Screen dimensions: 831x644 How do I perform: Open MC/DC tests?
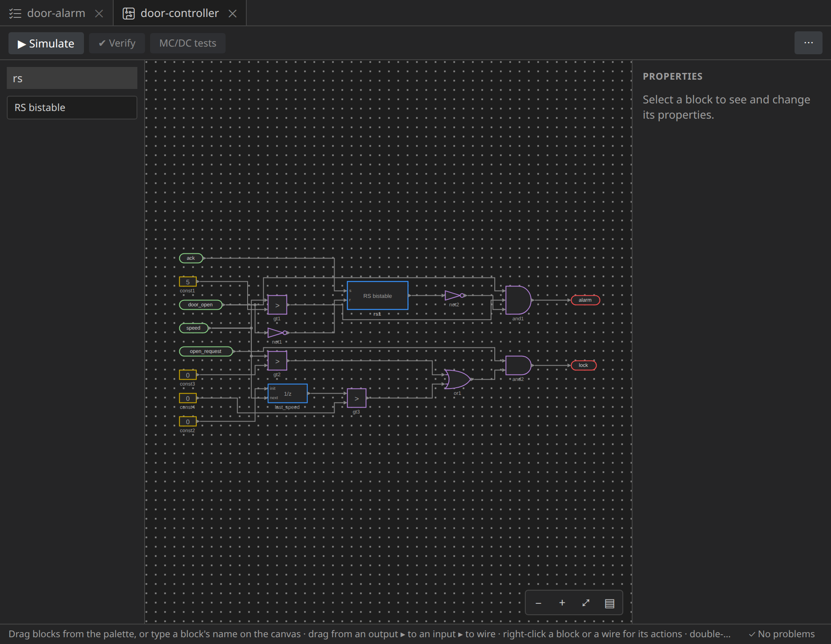[188, 43]
